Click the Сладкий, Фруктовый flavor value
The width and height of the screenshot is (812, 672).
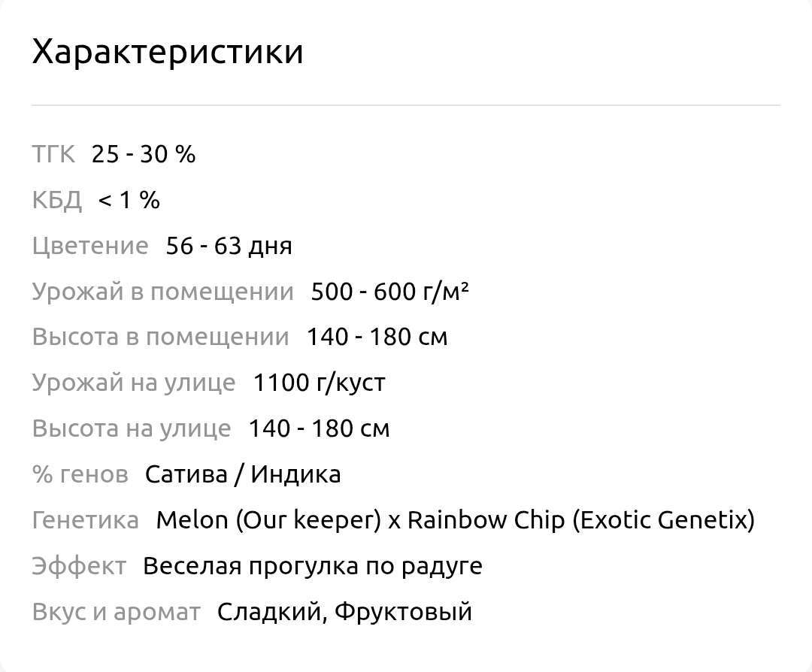point(344,612)
